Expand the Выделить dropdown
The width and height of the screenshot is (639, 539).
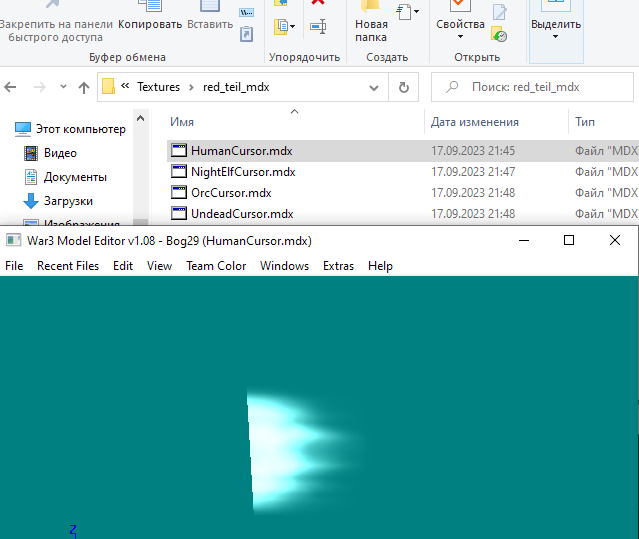(x=556, y=37)
